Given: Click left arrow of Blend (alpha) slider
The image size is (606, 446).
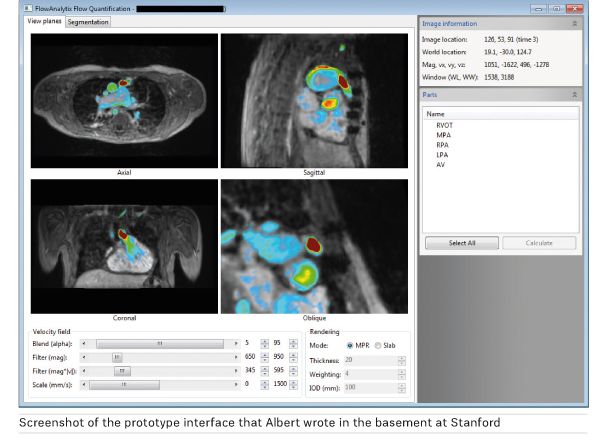Looking at the screenshot, I should pos(84,342).
